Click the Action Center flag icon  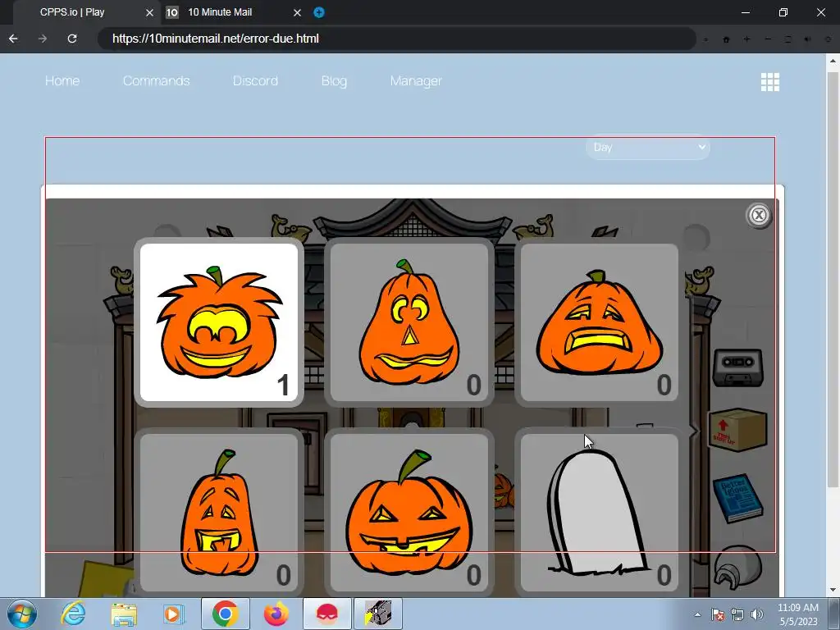tap(717, 614)
